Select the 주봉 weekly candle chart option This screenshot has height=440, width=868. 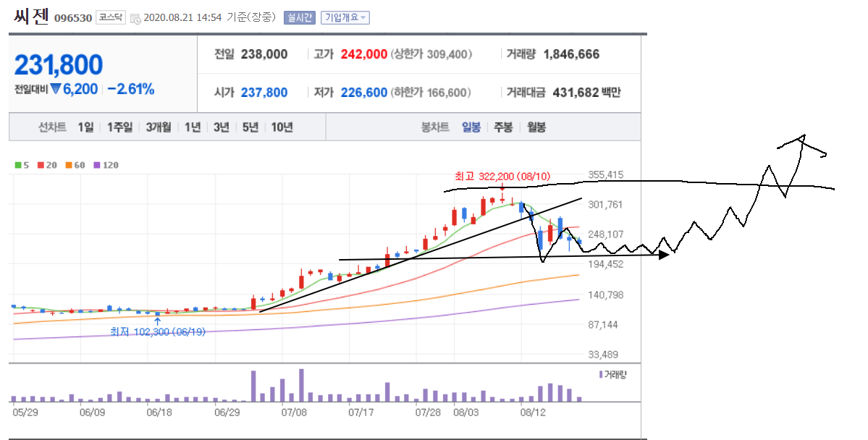click(x=503, y=127)
